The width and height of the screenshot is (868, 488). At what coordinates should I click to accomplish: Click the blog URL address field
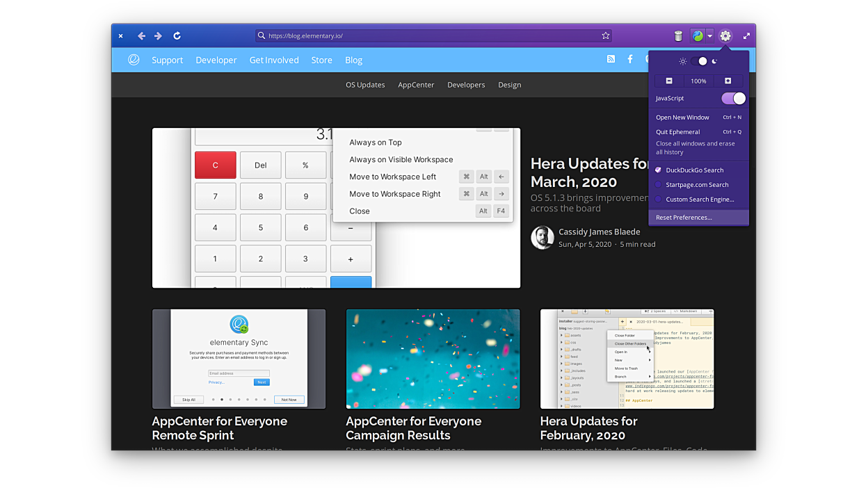431,36
